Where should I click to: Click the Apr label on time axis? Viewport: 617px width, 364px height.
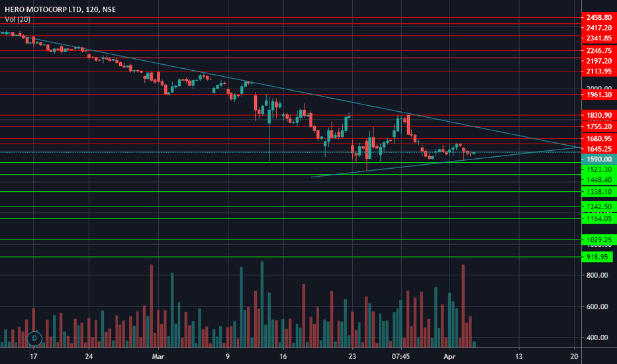tap(450, 357)
